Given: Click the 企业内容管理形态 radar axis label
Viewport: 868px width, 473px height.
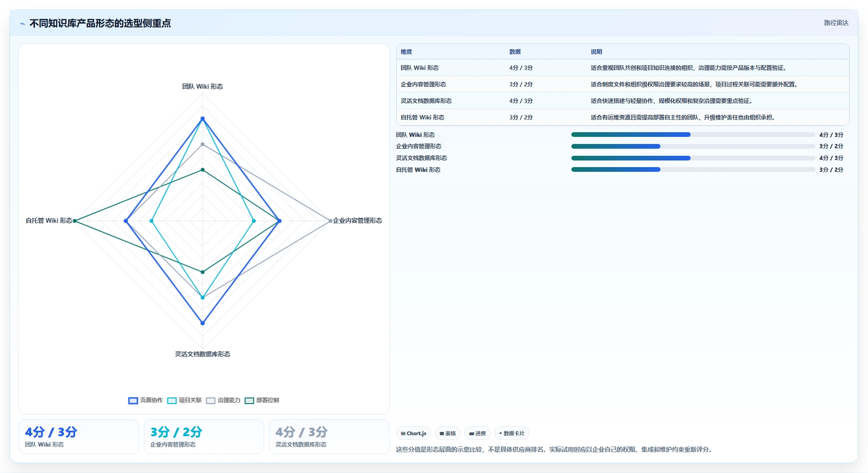Looking at the screenshot, I should coord(358,220).
